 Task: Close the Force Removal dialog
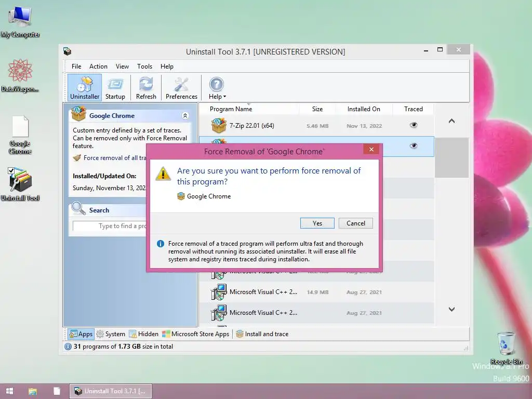(371, 149)
